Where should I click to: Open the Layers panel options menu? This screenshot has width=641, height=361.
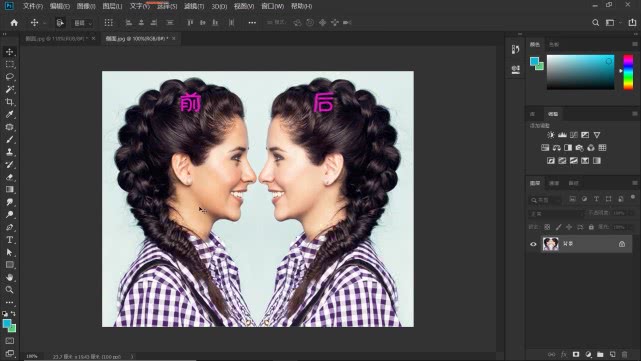tap(634, 183)
